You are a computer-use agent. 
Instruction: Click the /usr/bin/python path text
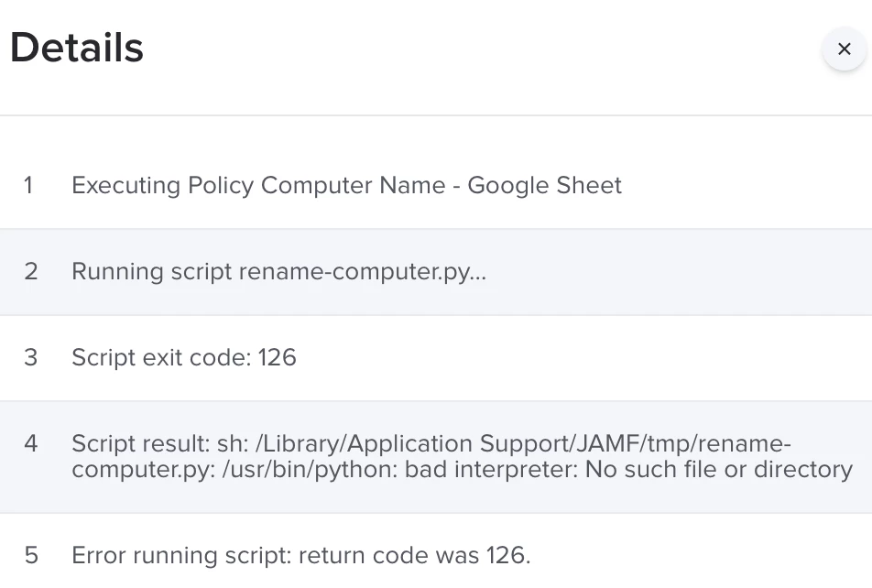click(x=310, y=470)
